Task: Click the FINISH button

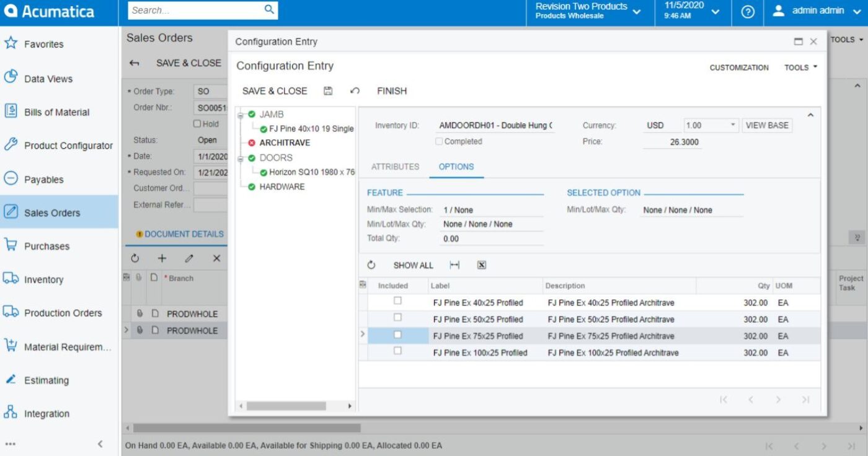Action: pos(391,90)
